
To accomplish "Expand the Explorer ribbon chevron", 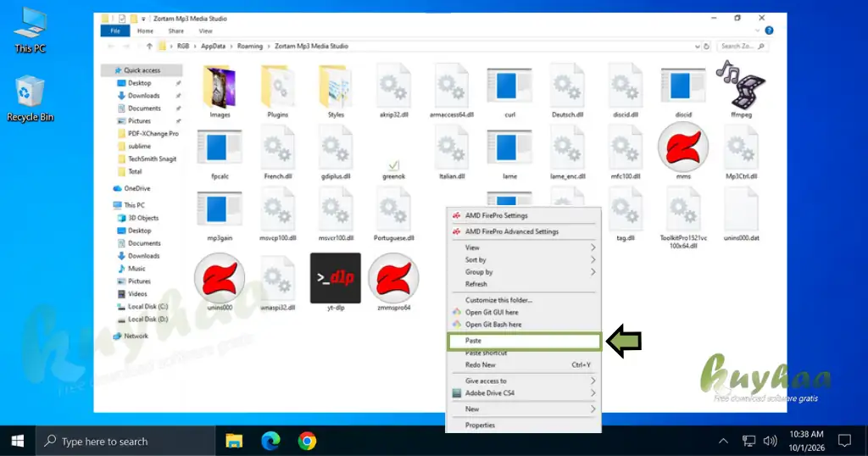I will coord(757,31).
